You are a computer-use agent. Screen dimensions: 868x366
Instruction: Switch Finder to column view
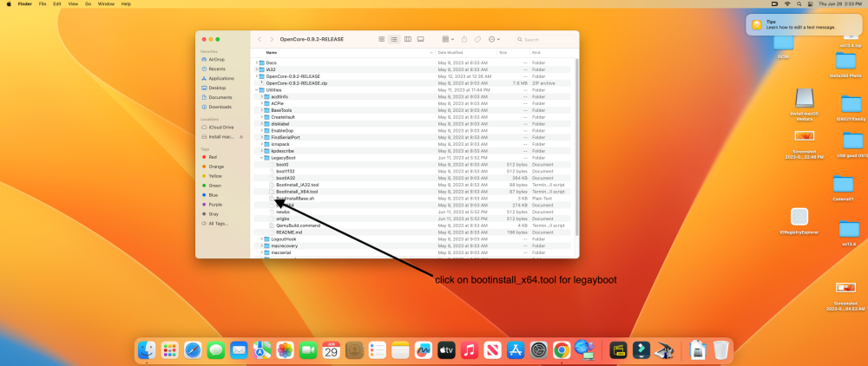pyautogui.click(x=407, y=39)
